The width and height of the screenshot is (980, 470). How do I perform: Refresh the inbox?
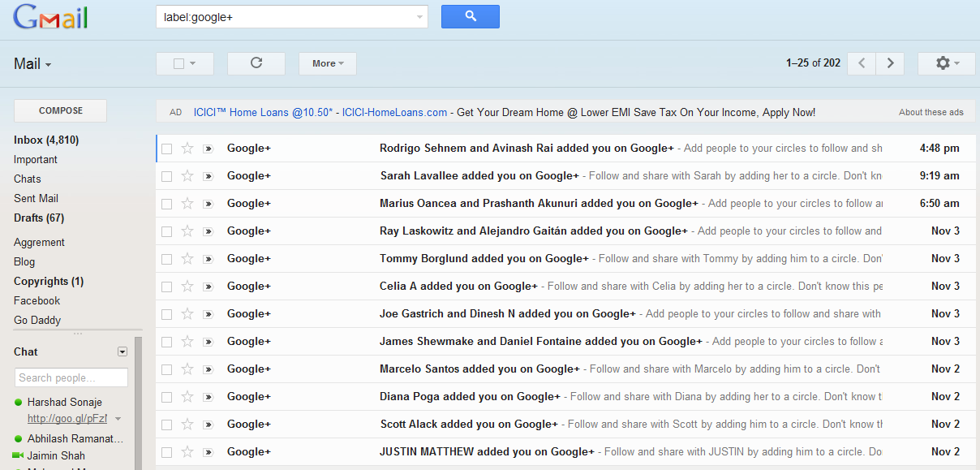pos(256,63)
